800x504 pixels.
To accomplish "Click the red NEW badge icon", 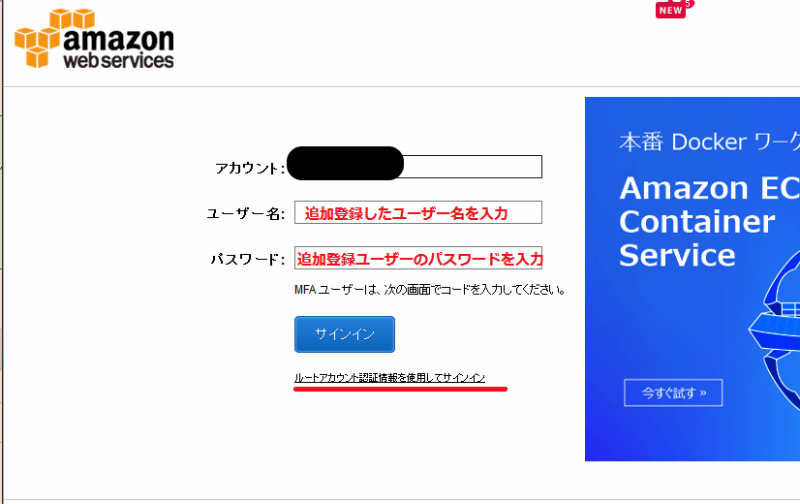I will [670, 10].
